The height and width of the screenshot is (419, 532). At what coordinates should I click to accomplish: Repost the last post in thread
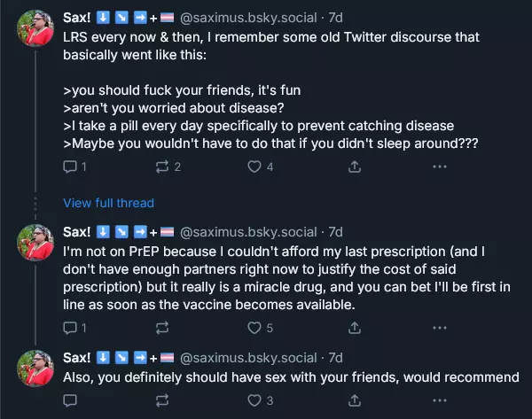pyautogui.click(x=162, y=401)
